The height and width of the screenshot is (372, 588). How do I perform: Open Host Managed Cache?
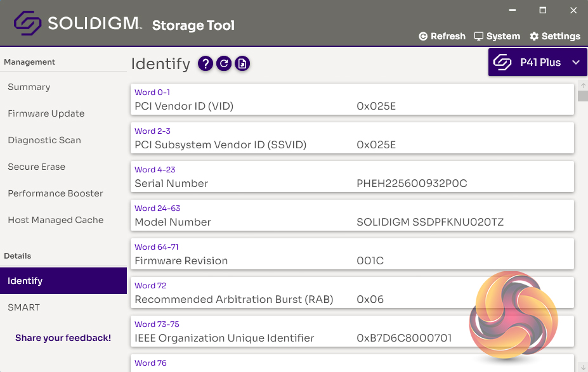55,220
